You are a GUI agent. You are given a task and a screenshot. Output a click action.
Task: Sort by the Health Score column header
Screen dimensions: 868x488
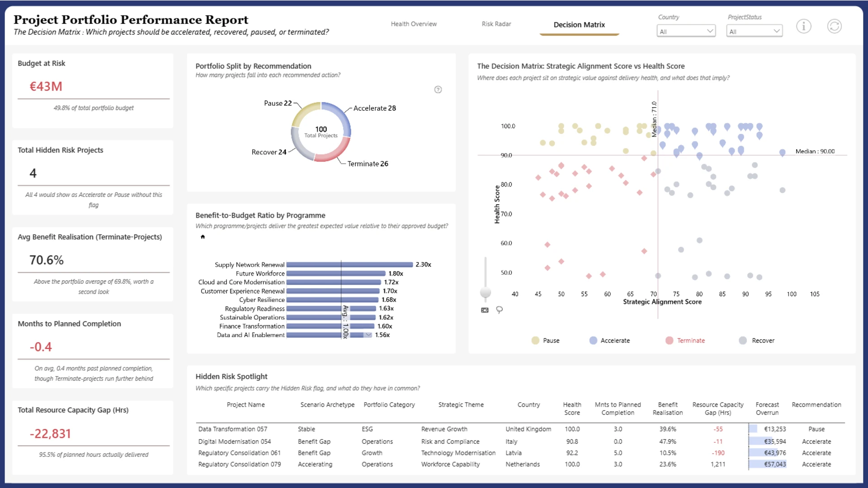572,408
